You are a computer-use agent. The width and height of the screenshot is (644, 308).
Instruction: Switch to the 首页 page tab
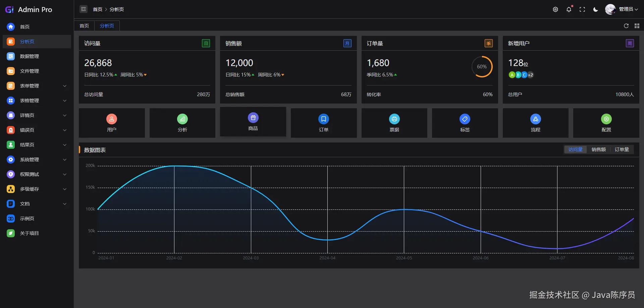click(84, 26)
